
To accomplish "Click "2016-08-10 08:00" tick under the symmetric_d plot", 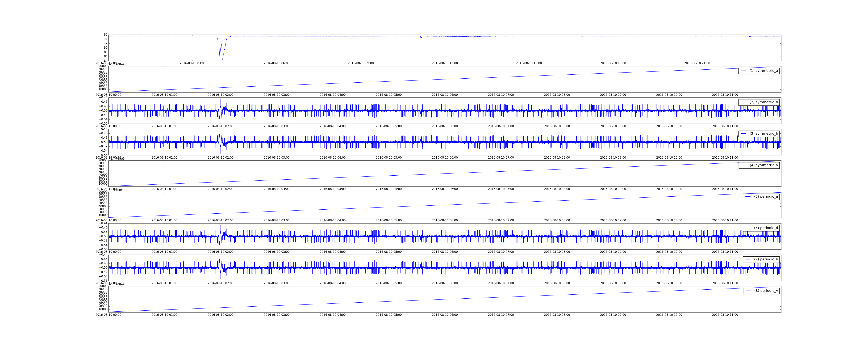I will [x=557, y=126].
